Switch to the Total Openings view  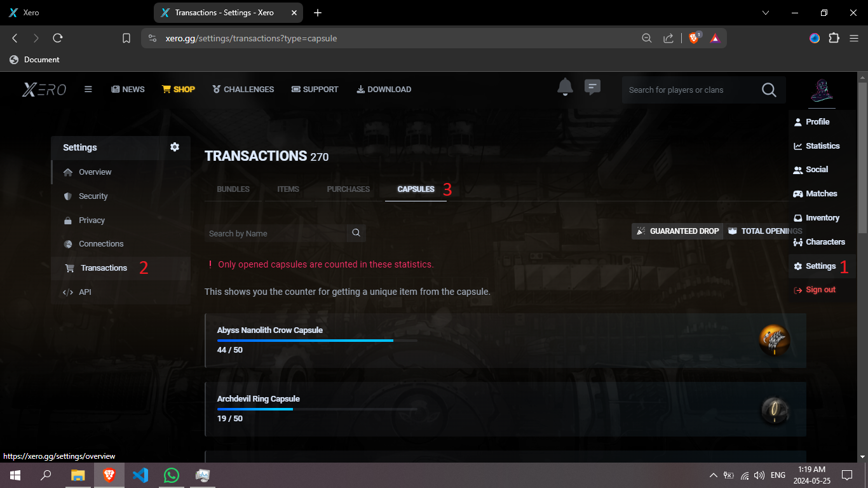tap(764, 231)
